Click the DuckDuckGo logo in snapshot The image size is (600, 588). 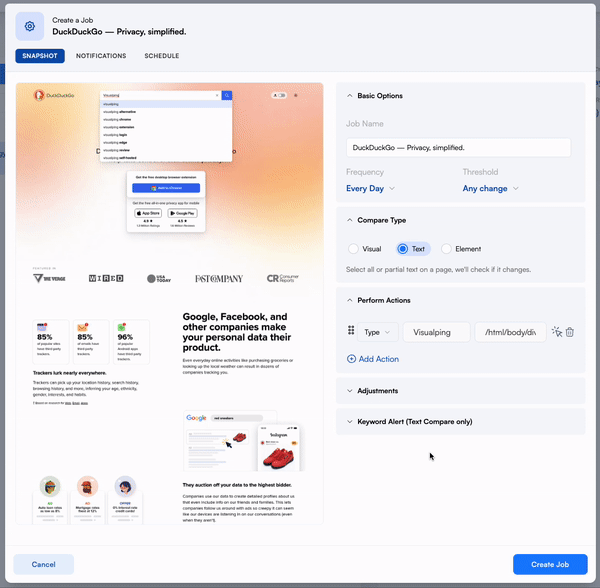pos(54,95)
